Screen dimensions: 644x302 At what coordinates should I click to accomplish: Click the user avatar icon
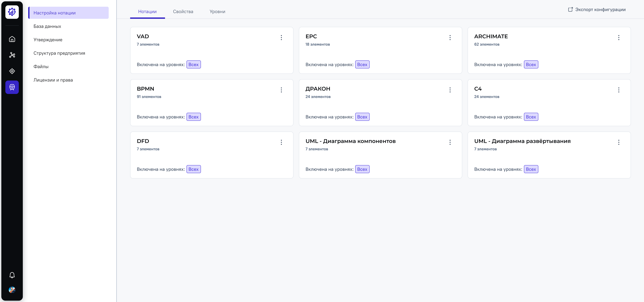[x=12, y=290]
